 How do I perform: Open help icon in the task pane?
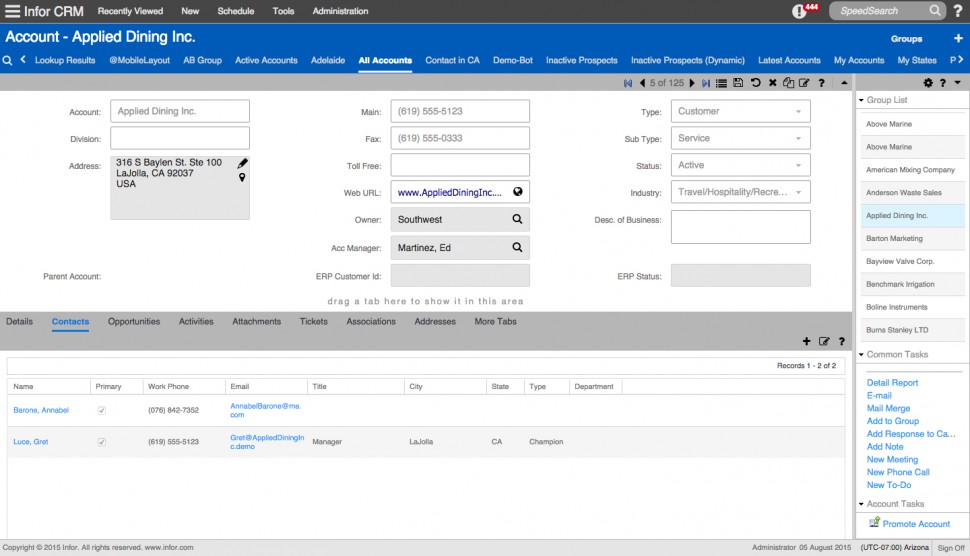pos(943,83)
